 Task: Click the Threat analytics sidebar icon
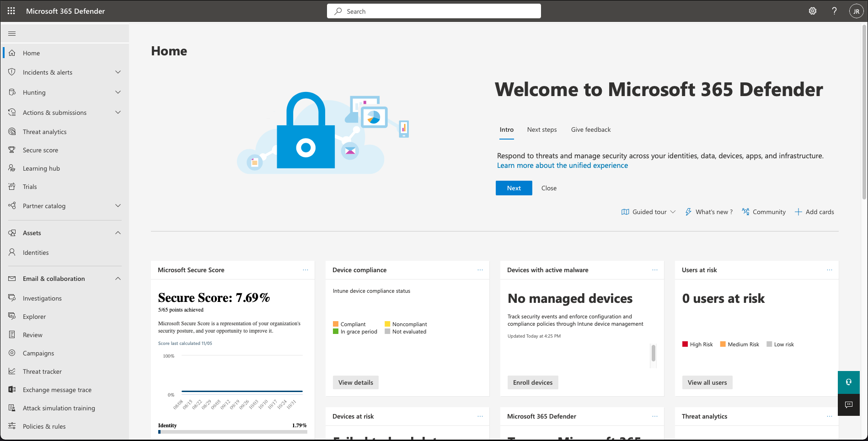[x=12, y=132]
